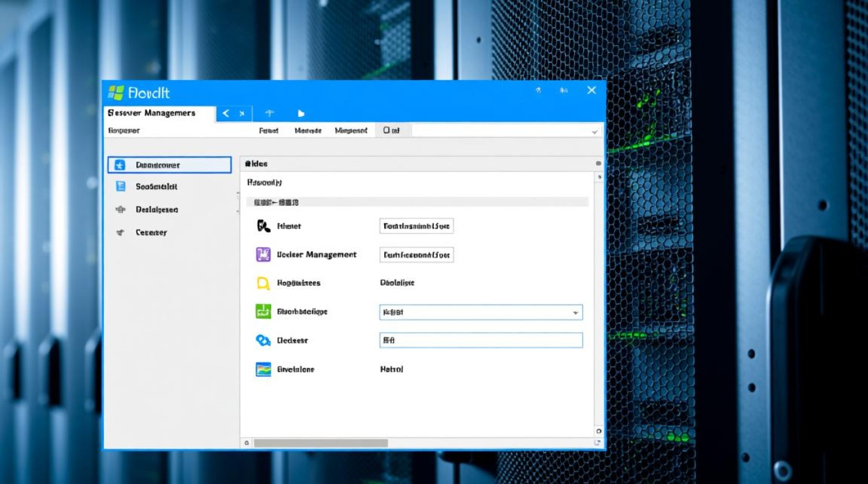Click the gray icon in third sidebar row

click(120, 210)
